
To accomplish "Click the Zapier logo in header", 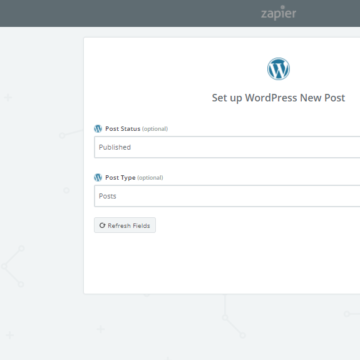I will (278, 13).
